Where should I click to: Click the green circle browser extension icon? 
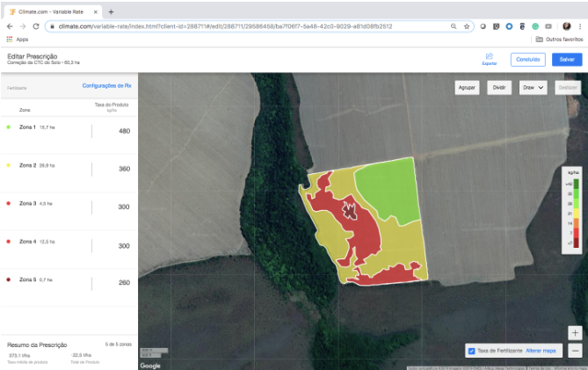(535, 26)
